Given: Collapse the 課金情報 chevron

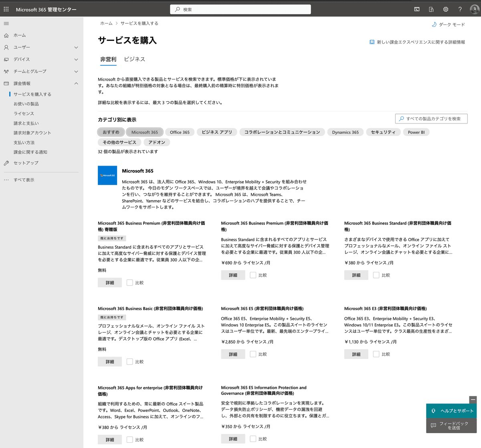Looking at the screenshot, I should point(76,83).
